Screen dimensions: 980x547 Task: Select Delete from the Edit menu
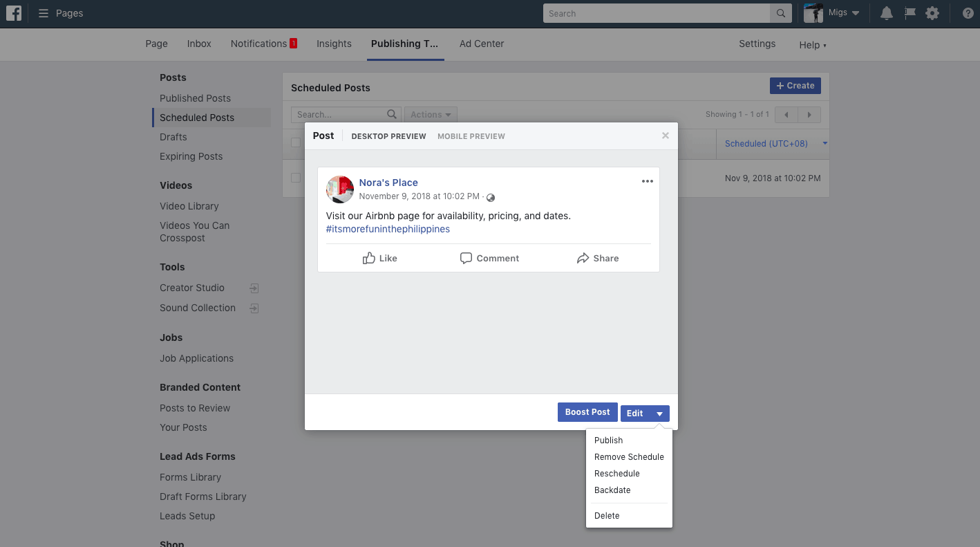[607, 515]
